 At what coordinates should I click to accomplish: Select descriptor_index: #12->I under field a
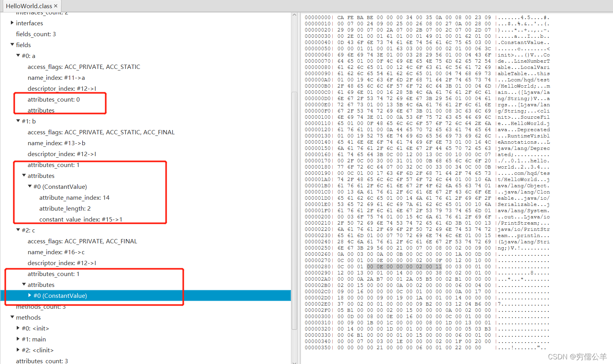[62, 88]
